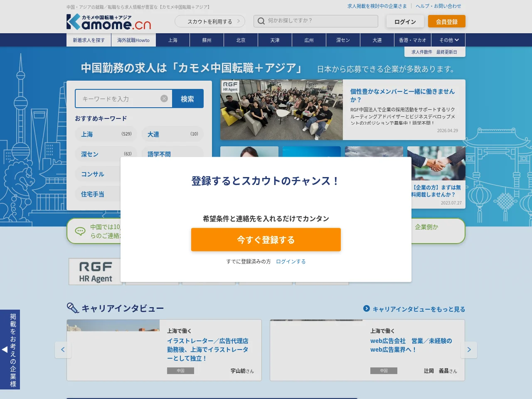
Task: Click the magnifier icon in the search bar
Action: 261,21
